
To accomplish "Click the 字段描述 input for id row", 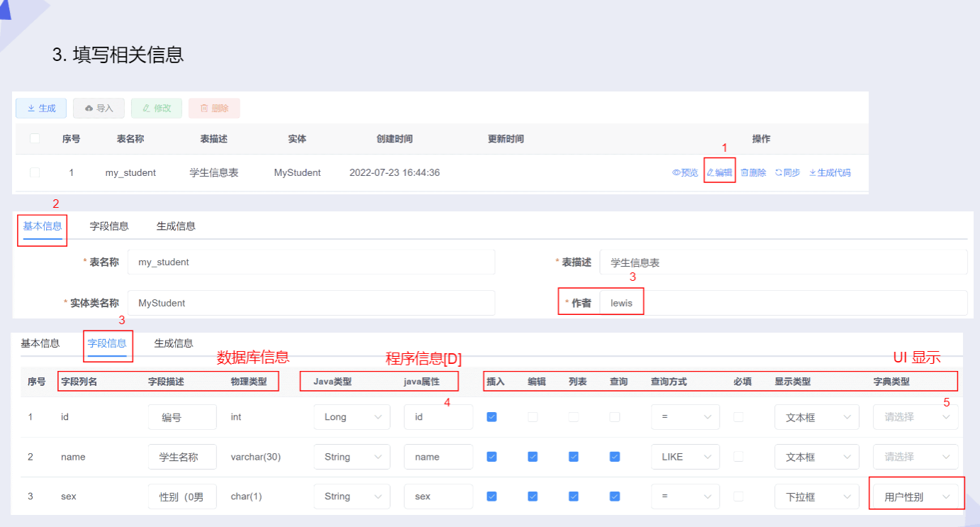I will point(182,417).
